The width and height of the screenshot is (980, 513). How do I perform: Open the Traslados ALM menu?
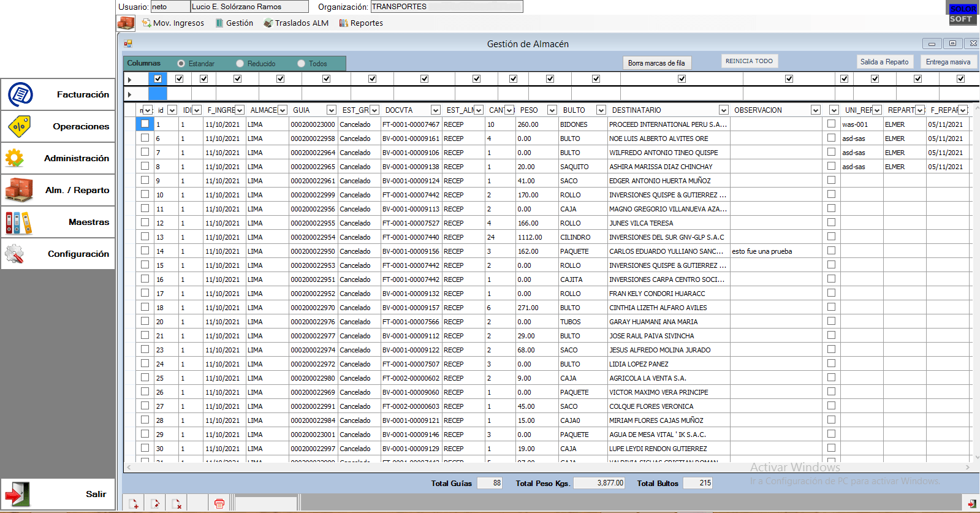tap(296, 23)
